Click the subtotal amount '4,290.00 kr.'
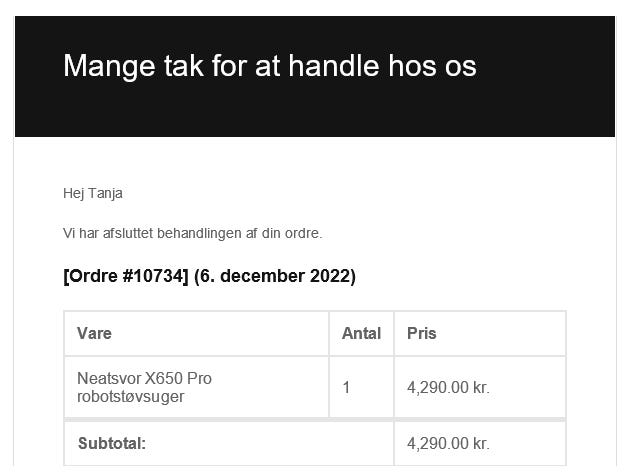 (x=448, y=443)
